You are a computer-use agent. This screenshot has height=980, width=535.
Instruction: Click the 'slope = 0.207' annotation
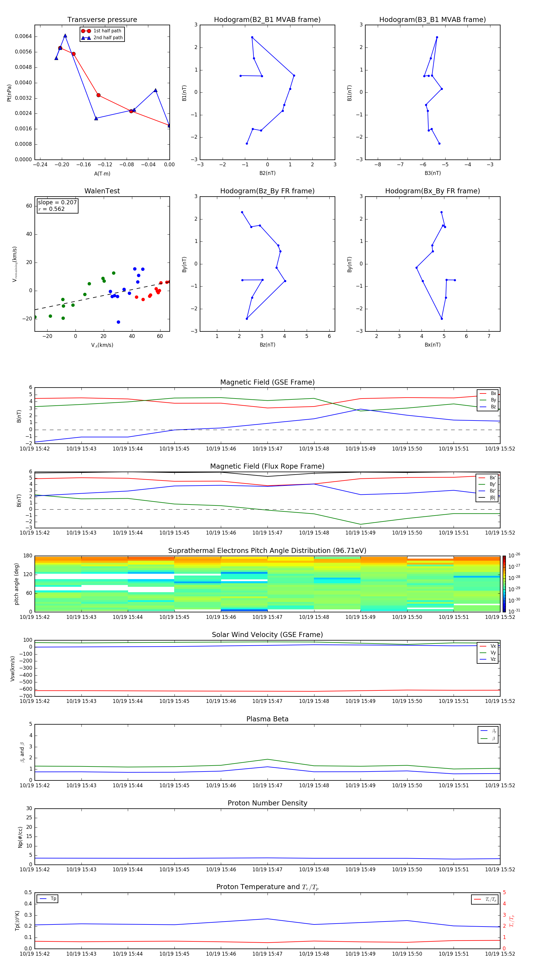[x=57, y=203]
